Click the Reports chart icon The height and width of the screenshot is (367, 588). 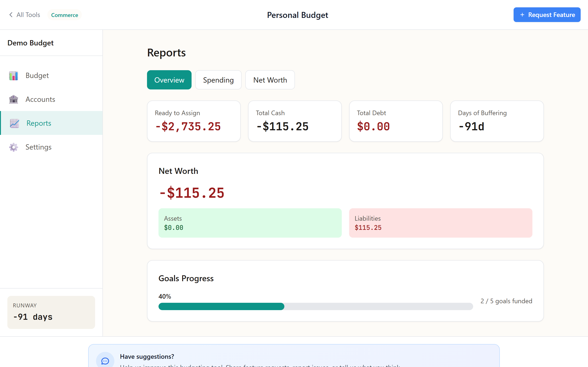pos(14,123)
